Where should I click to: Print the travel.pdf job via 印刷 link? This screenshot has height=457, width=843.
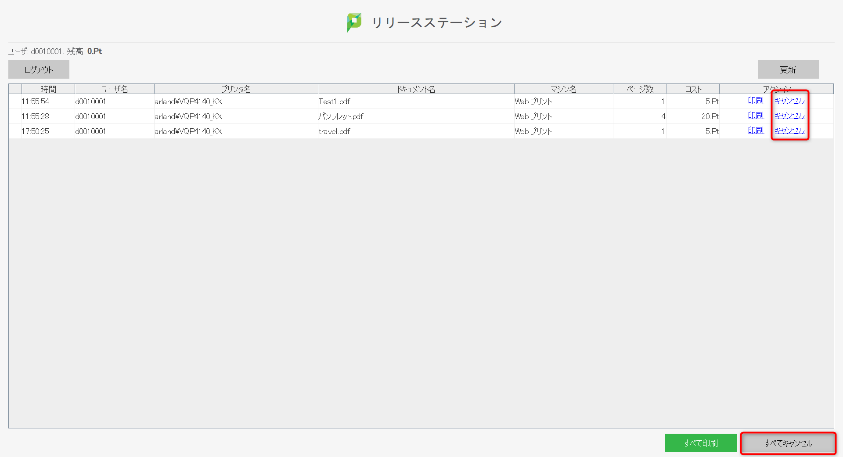(755, 131)
